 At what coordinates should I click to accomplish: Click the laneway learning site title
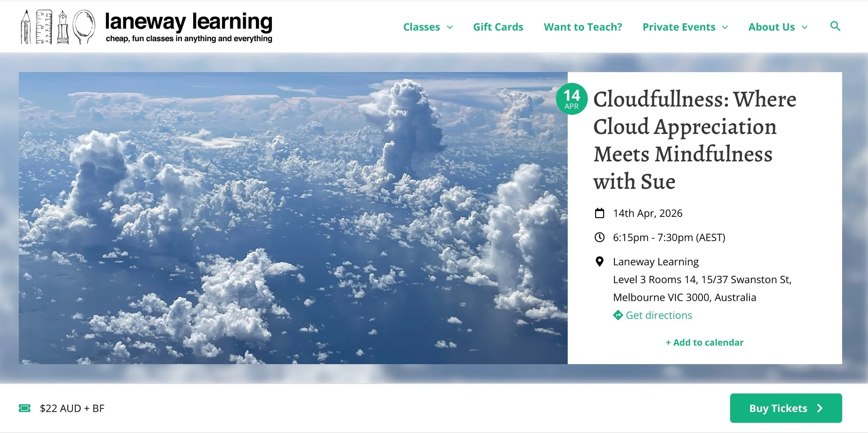tap(189, 22)
